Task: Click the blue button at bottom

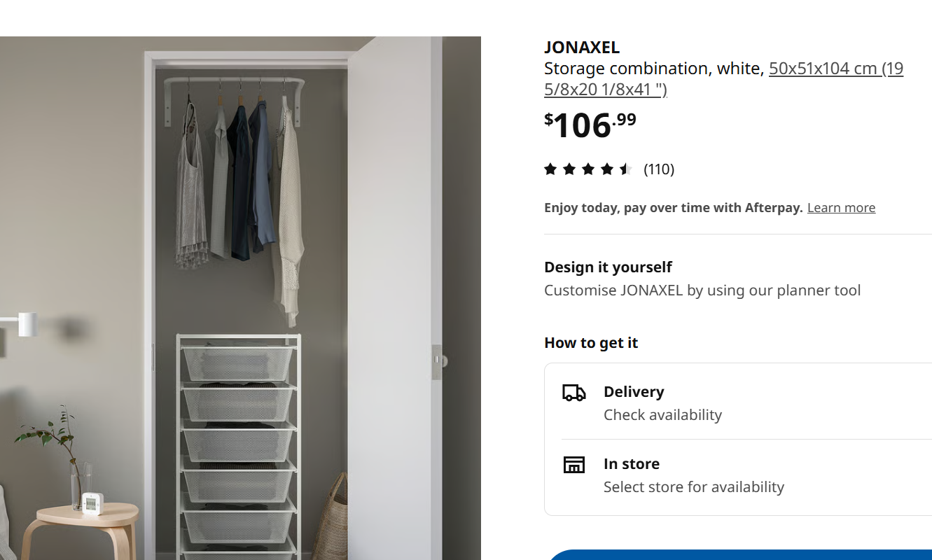Action: pyautogui.click(x=738, y=555)
